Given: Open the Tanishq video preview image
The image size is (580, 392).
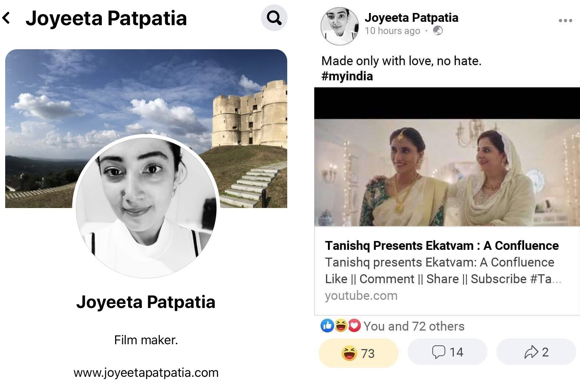Looking at the screenshot, I should click(447, 172).
